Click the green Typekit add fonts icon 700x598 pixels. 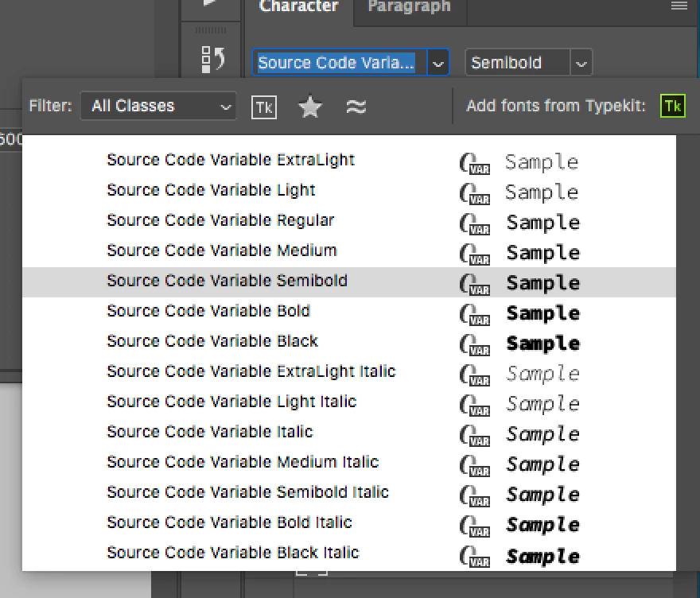672,107
